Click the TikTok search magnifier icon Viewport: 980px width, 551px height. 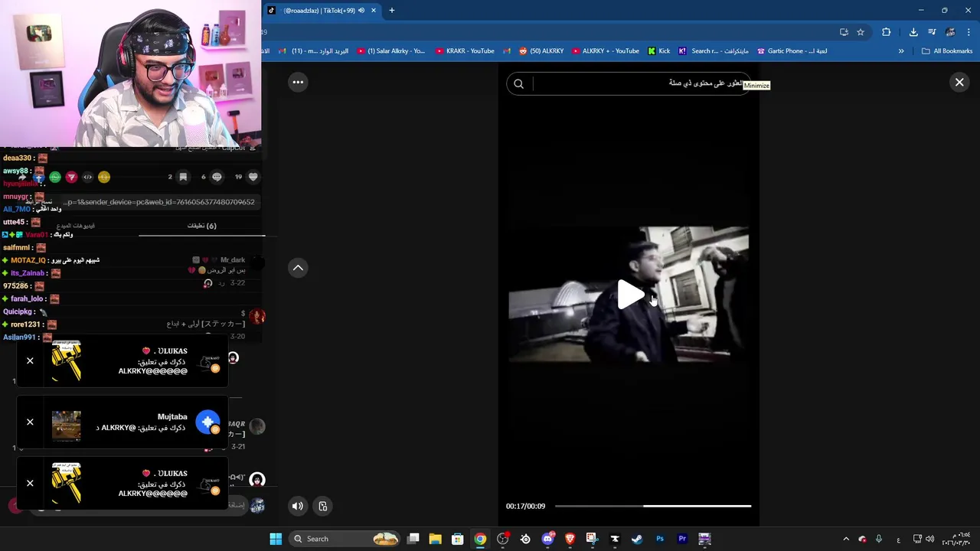[x=519, y=83]
